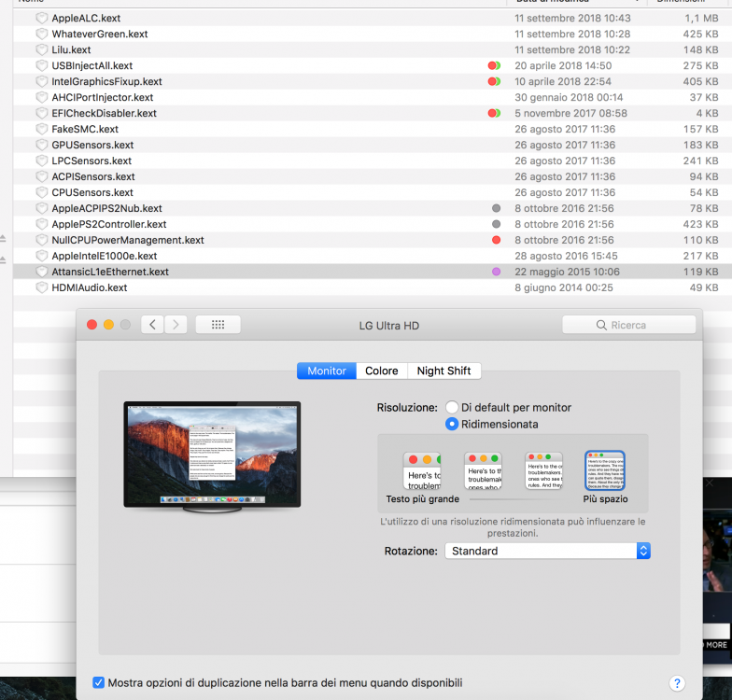This screenshot has height=700, width=732.
Task: Click date '22 maggio 2015 10:06'
Action: [567, 273]
